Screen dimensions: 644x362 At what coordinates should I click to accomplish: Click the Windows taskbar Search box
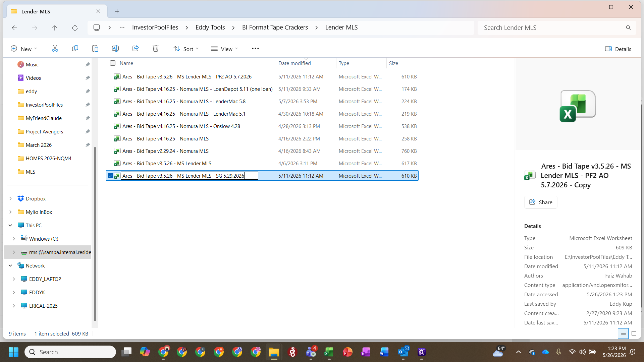tap(70, 352)
